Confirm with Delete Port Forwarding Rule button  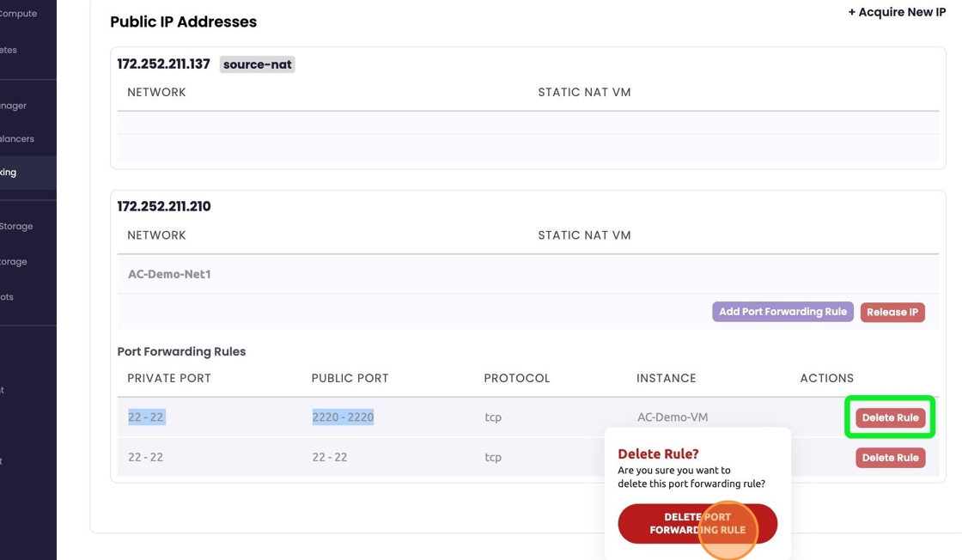click(x=697, y=524)
